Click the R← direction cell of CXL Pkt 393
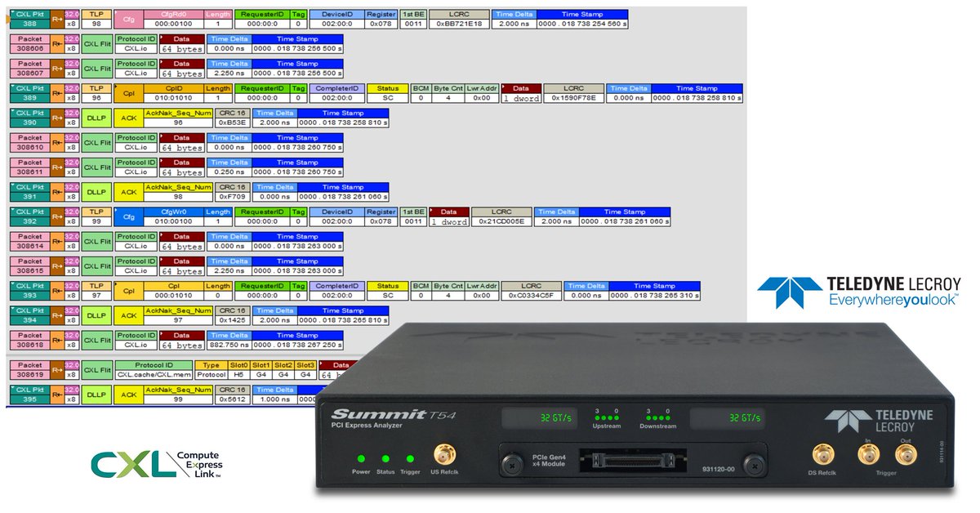Viewport: 980px width, 513px height. point(57,291)
